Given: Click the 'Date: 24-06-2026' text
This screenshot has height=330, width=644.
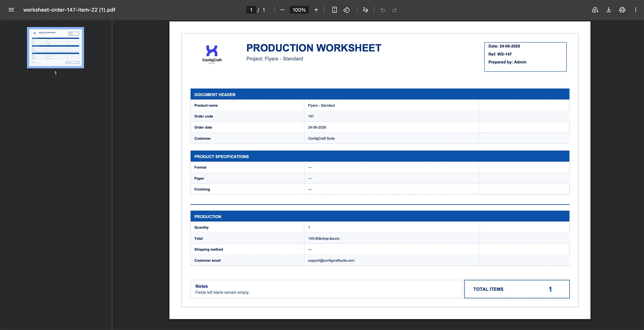Looking at the screenshot, I should pyautogui.click(x=504, y=46).
